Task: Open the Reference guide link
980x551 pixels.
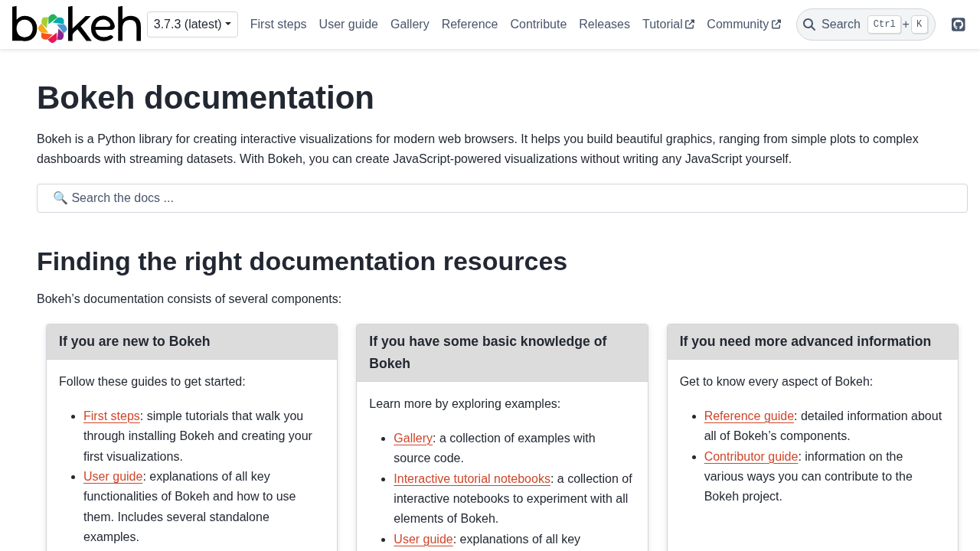Action: pyautogui.click(x=749, y=416)
